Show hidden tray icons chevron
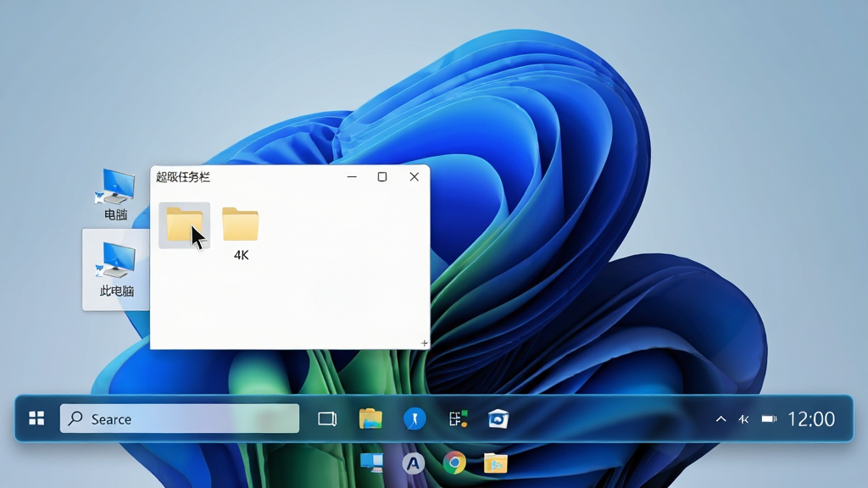Viewport: 868px width, 488px height. [x=721, y=419]
